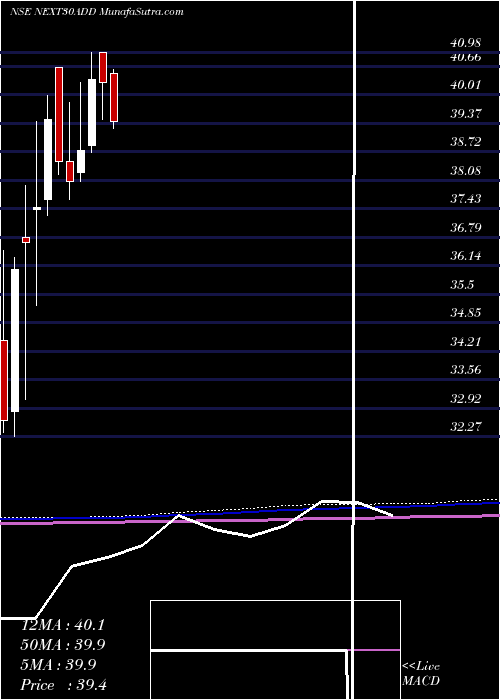Select the 32.92 price axis label

tap(466, 399)
